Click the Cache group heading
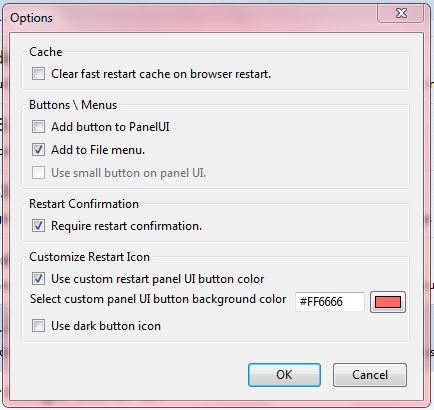The width and height of the screenshot is (434, 410). click(x=46, y=52)
